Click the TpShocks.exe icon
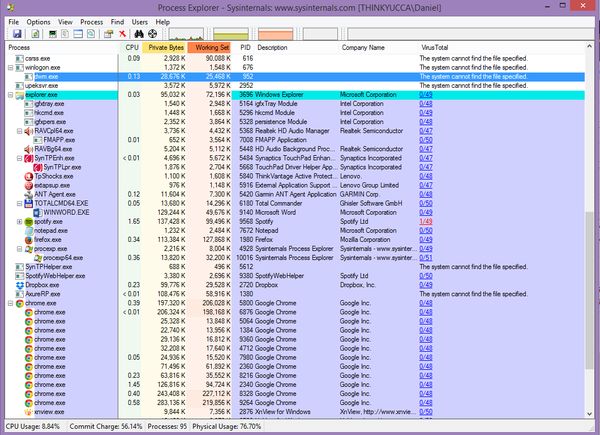 click(29, 176)
